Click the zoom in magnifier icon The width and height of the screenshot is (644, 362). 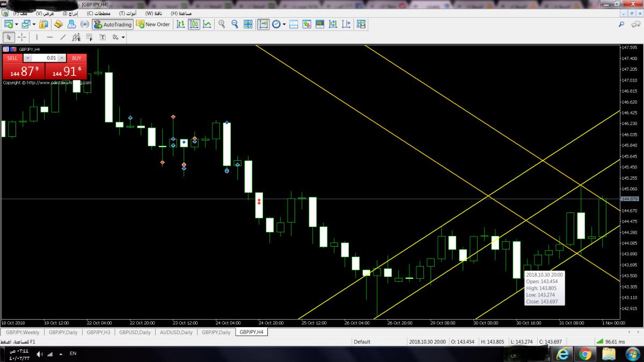(222, 24)
